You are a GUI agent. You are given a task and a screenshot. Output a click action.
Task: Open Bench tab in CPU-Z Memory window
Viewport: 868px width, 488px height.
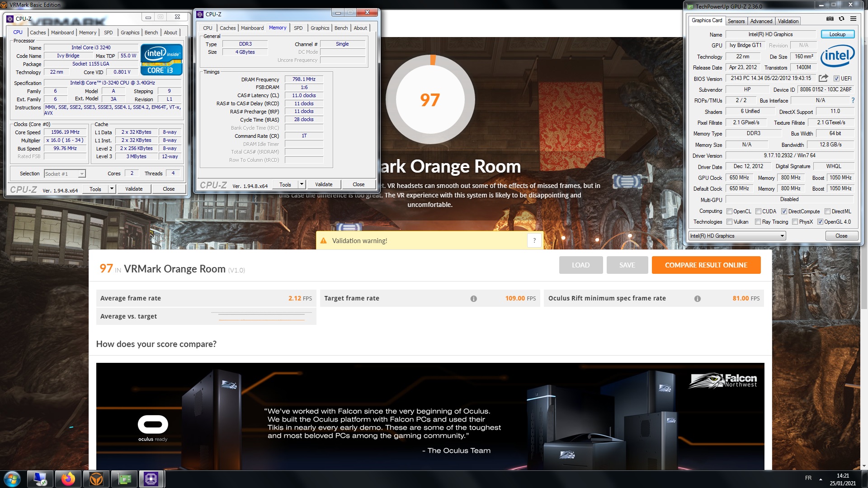[341, 28]
